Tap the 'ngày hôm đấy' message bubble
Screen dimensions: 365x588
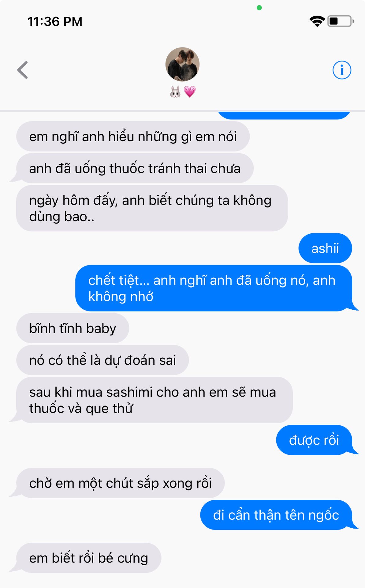(x=152, y=208)
